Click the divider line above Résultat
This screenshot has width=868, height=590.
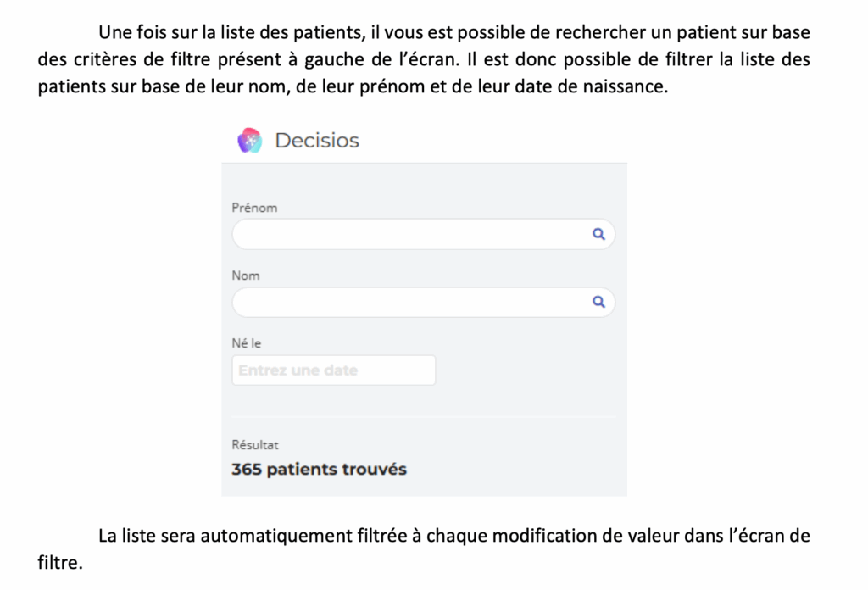[424, 417]
